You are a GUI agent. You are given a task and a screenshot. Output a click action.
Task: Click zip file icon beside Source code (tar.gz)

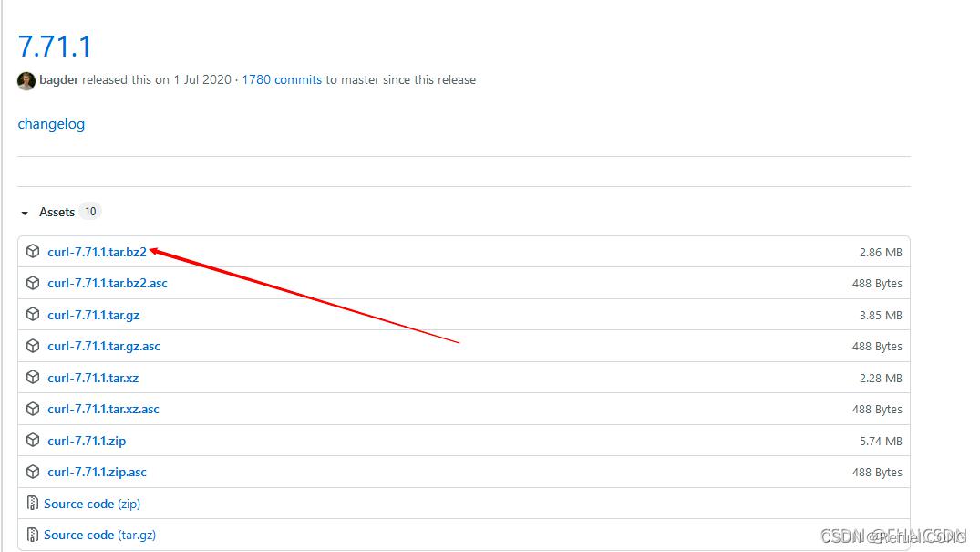[33, 535]
